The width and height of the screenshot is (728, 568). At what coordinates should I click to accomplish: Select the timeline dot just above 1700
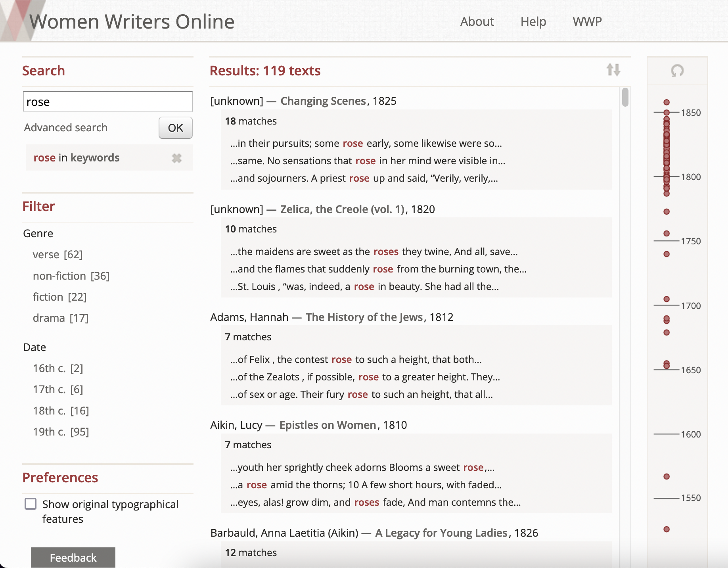pos(667,299)
